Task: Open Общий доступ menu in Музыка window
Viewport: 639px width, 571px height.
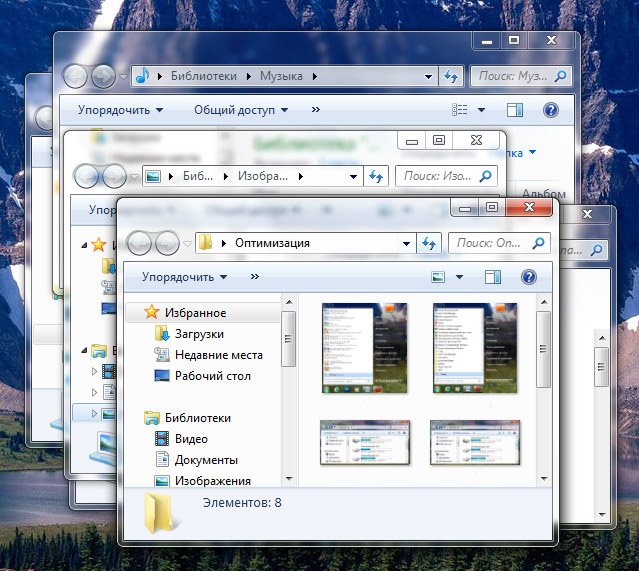Action: pos(241,110)
